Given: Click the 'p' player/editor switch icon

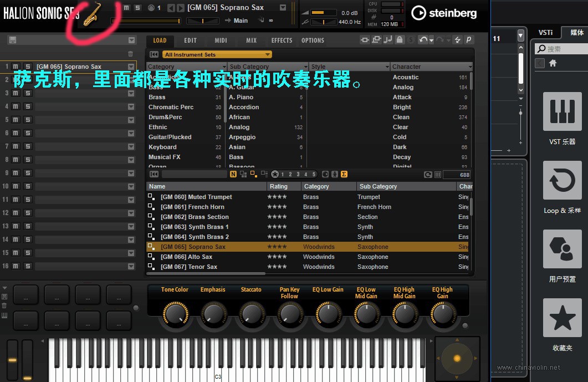Looking at the screenshot, I should tap(469, 40).
